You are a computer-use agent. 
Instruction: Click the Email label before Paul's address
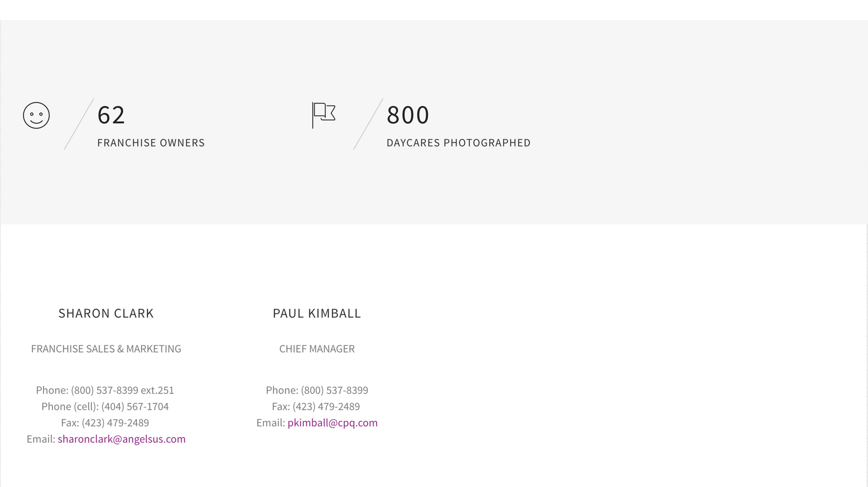271,423
